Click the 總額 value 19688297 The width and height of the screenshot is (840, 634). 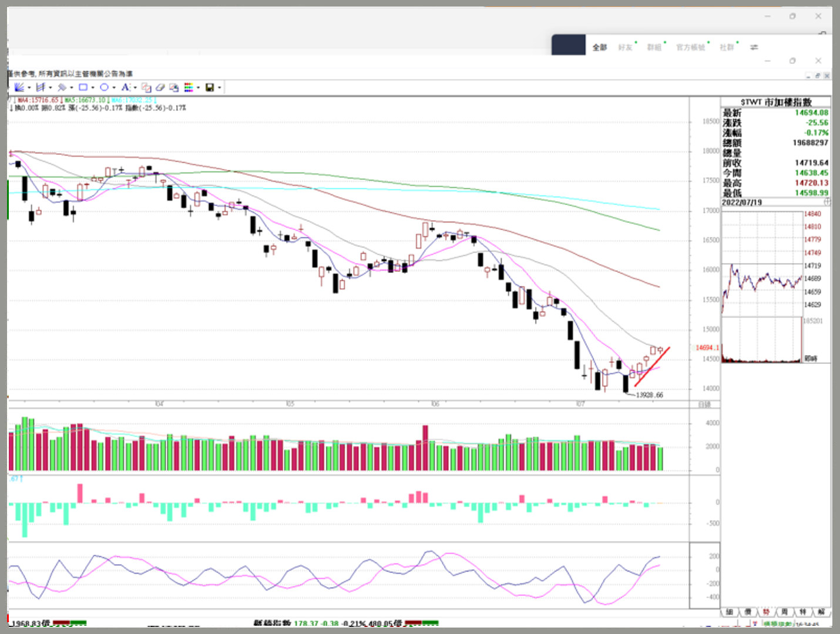811,143
